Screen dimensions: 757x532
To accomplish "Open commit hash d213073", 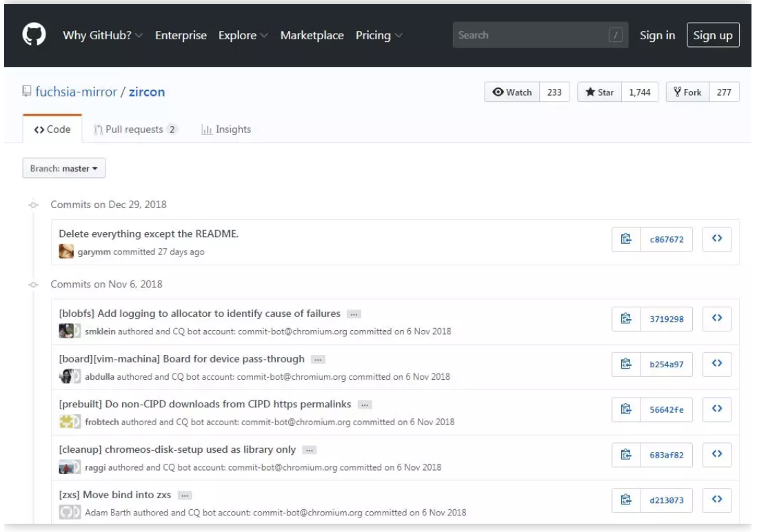I will (x=666, y=500).
